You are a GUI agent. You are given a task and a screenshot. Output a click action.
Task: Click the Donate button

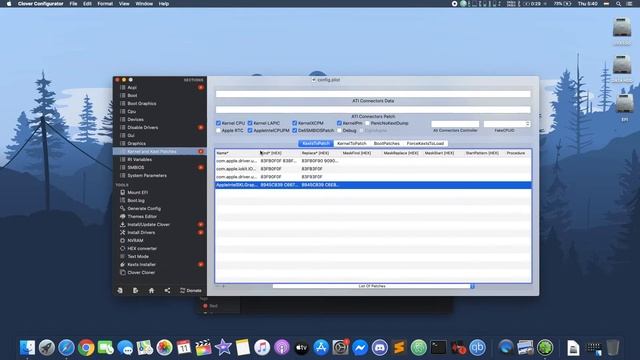tap(191, 291)
